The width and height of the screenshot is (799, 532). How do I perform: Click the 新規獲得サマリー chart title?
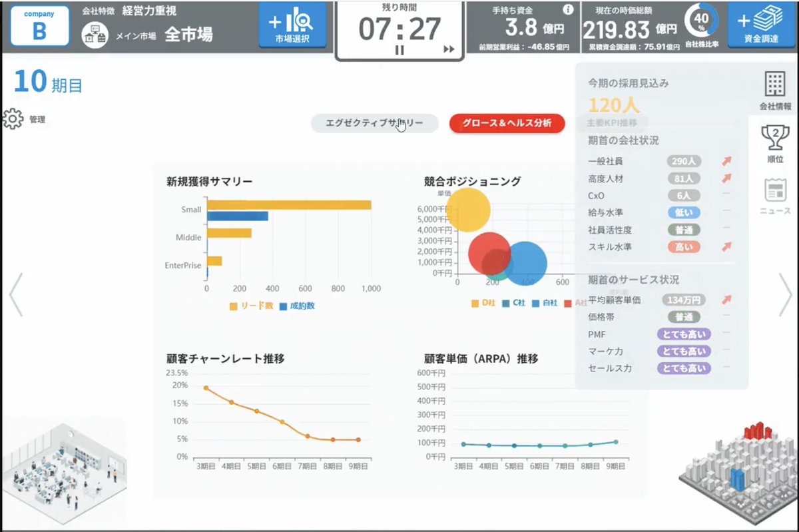210,181
